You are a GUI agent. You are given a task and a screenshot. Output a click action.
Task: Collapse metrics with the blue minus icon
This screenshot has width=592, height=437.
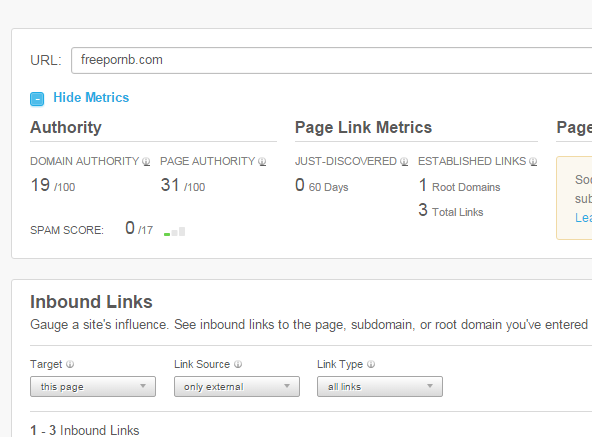(37, 99)
